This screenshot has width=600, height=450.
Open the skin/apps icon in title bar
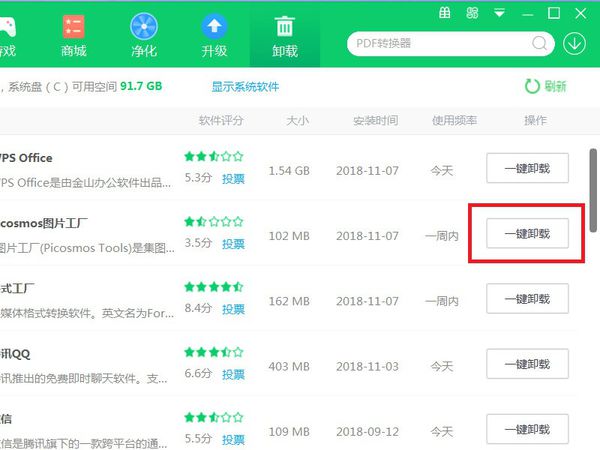(x=472, y=13)
